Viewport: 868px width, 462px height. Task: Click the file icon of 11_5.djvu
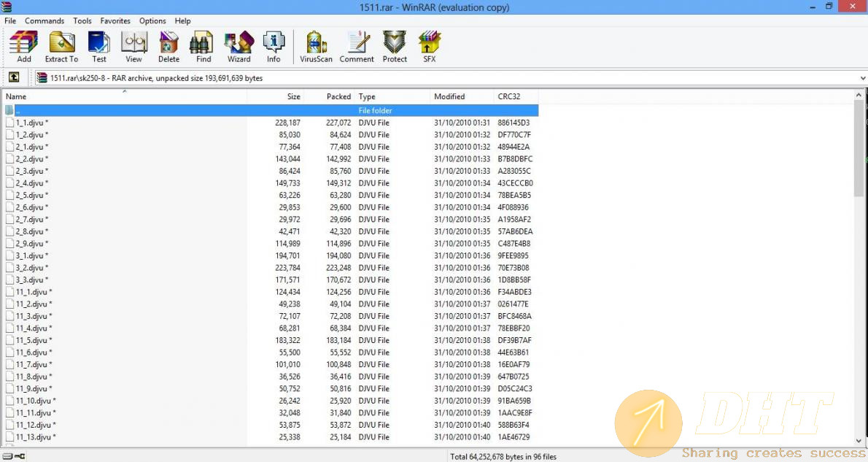coord(9,340)
